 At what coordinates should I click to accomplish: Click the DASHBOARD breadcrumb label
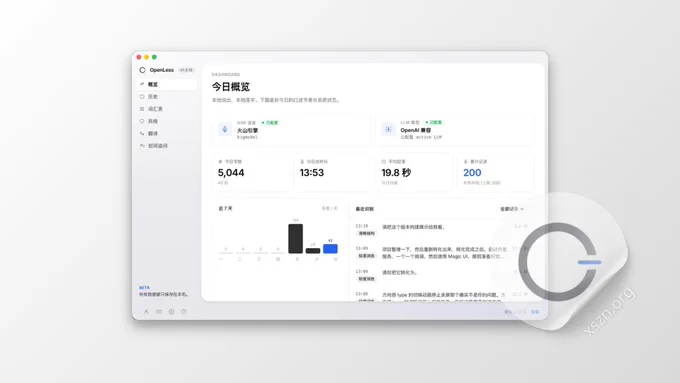click(226, 75)
